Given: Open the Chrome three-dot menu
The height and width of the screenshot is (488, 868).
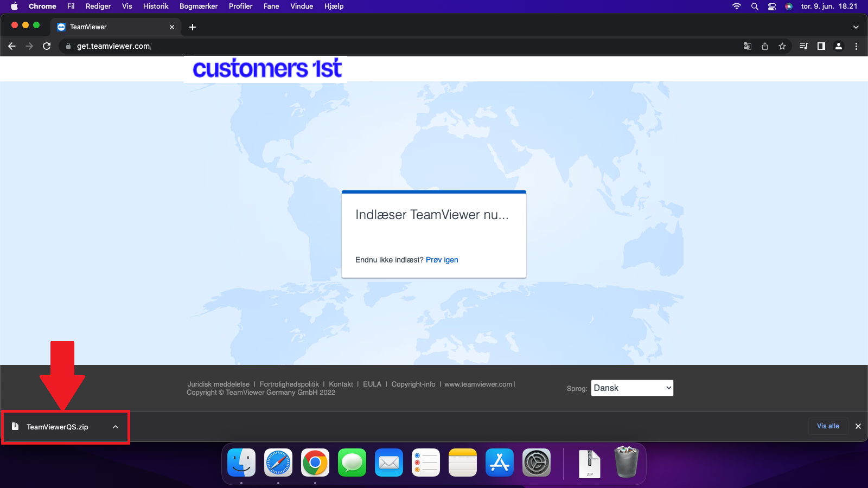Looking at the screenshot, I should point(856,46).
